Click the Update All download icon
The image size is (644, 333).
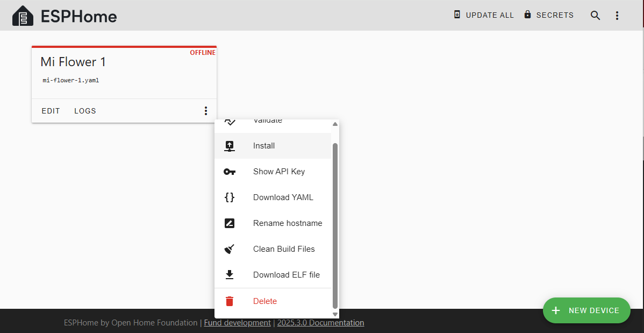[457, 15]
